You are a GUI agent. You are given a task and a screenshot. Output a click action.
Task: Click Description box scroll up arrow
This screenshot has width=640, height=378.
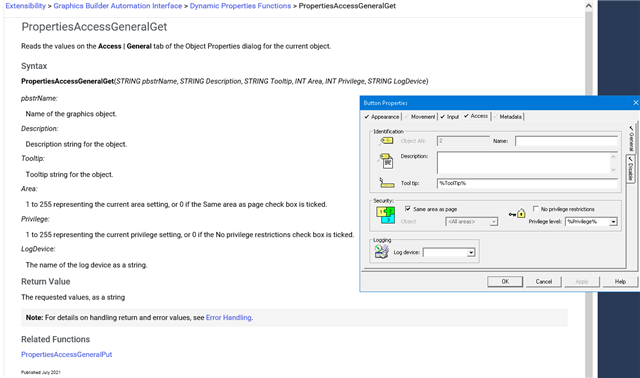[x=613, y=156]
